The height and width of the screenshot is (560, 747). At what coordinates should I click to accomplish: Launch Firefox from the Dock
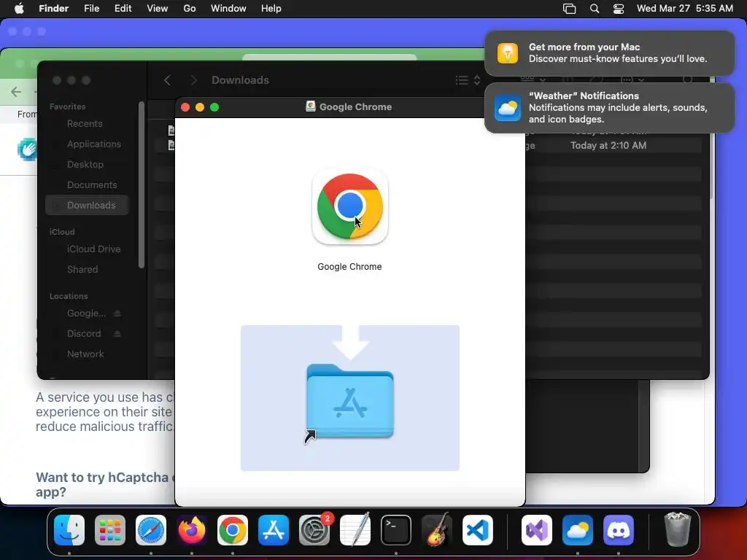(192, 530)
